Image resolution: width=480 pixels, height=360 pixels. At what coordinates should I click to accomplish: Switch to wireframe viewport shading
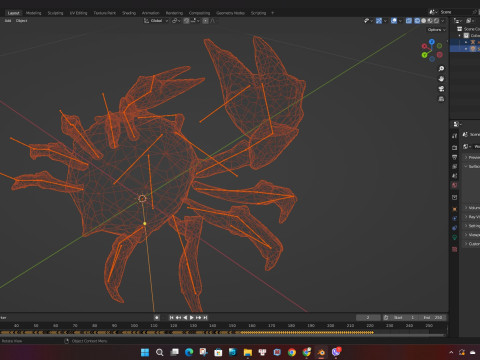pyautogui.click(x=417, y=21)
